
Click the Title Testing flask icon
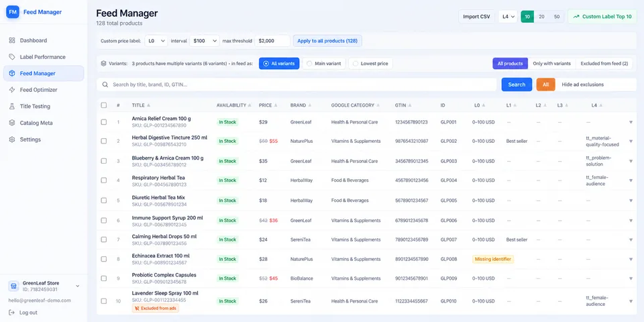click(12, 106)
